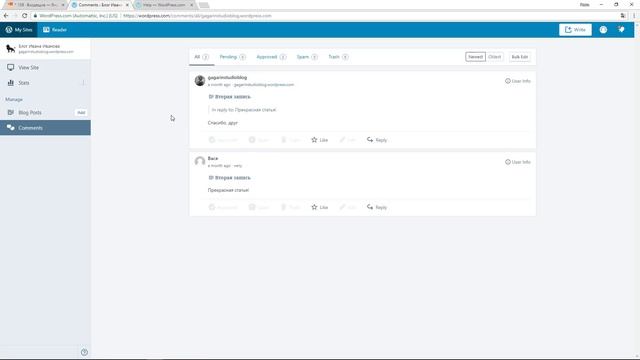Reload the current page
Viewport: 640px width, 360px height.
point(24,16)
